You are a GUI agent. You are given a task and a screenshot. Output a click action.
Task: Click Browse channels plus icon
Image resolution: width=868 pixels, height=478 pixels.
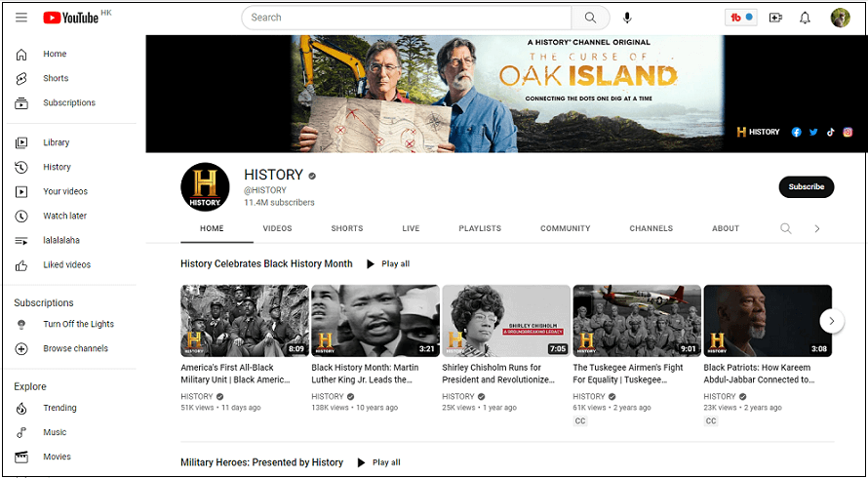21,348
